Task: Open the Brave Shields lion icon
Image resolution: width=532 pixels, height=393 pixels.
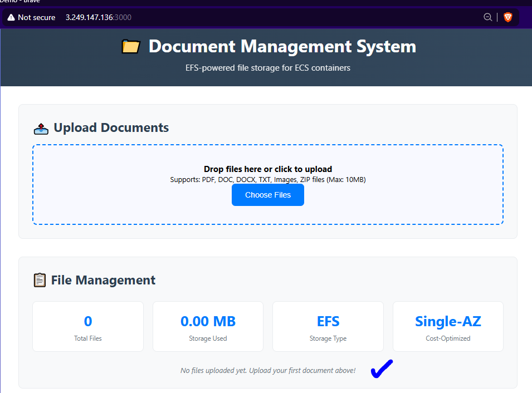Action: tap(507, 17)
